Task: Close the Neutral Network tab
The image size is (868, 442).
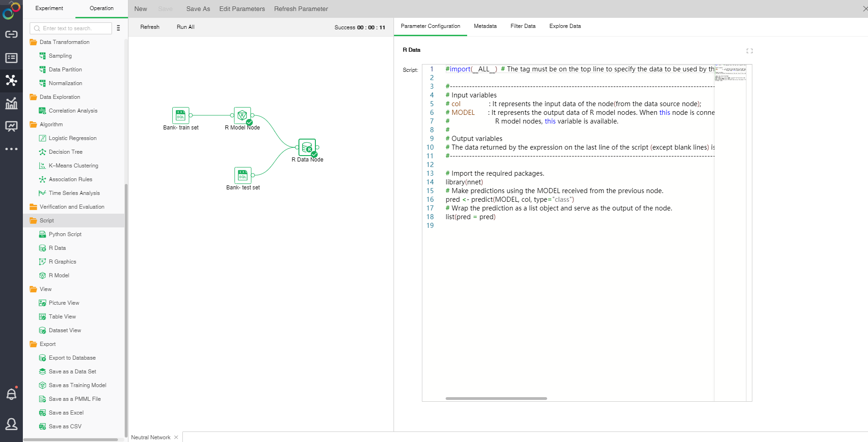Action: click(x=176, y=437)
